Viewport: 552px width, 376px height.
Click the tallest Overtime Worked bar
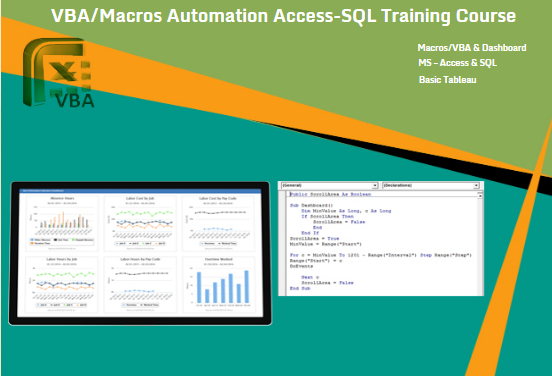coord(246,287)
